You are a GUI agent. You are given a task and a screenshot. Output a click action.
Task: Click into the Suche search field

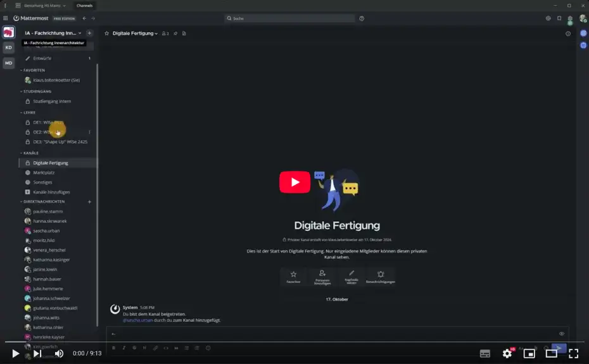(289, 18)
